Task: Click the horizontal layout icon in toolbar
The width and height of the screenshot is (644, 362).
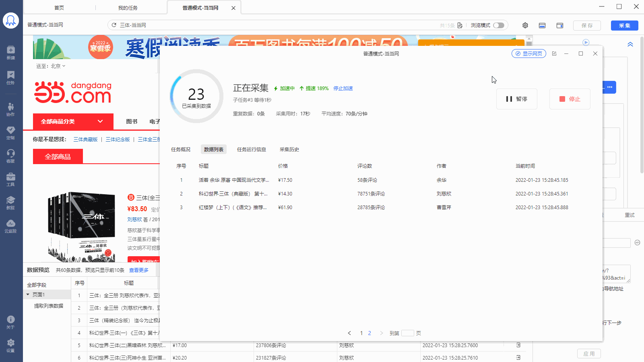Action: [x=542, y=25]
